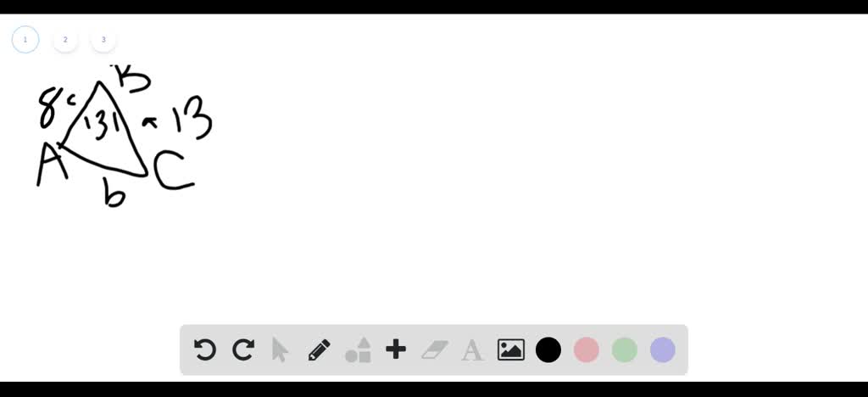This screenshot has height=397, width=868.
Task: Choose the black color swatch
Action: pos(548,350)
